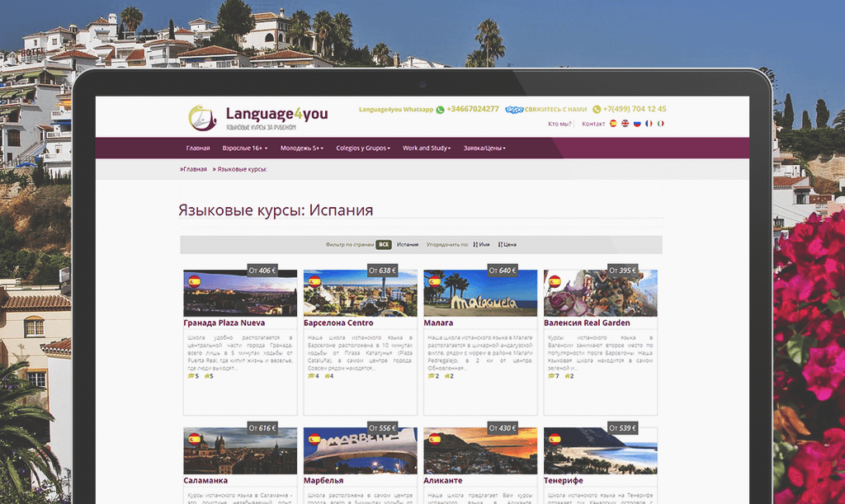Screen dimensions: 845x504
Task: Switch site language to Spanish flag
Action: [x=613, y=123]
